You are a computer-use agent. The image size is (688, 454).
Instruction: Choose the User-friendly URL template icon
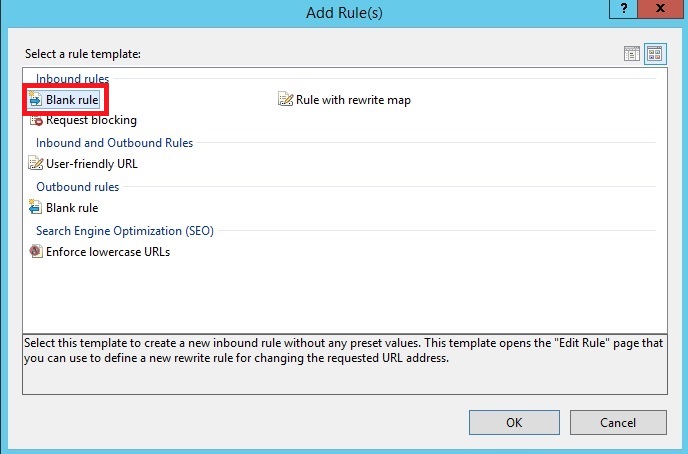[36, 163]
